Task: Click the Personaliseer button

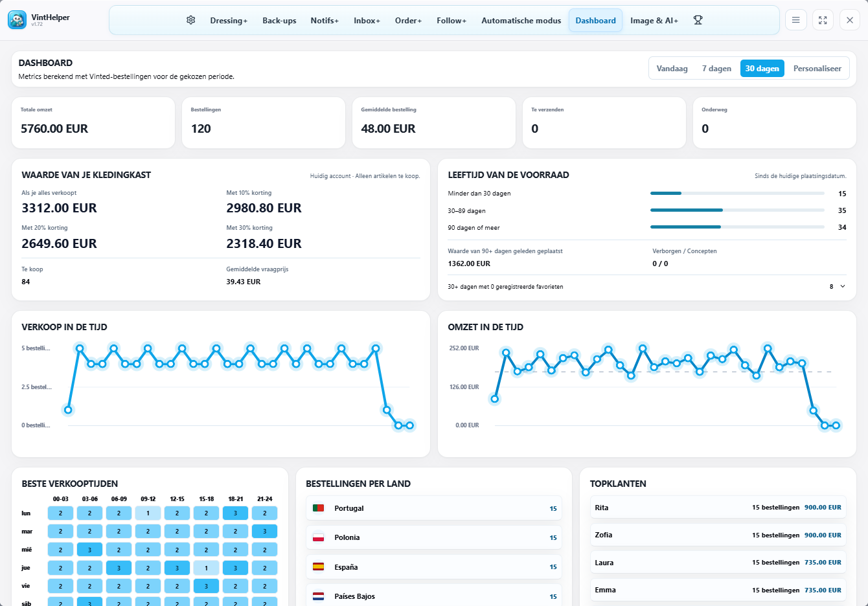Action: (817, 69)
